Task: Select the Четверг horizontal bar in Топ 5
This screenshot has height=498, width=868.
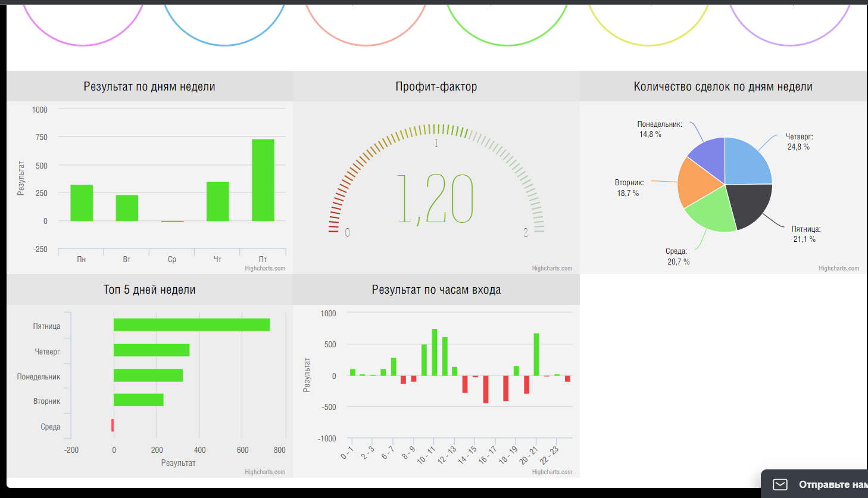Action: (151, 350)
